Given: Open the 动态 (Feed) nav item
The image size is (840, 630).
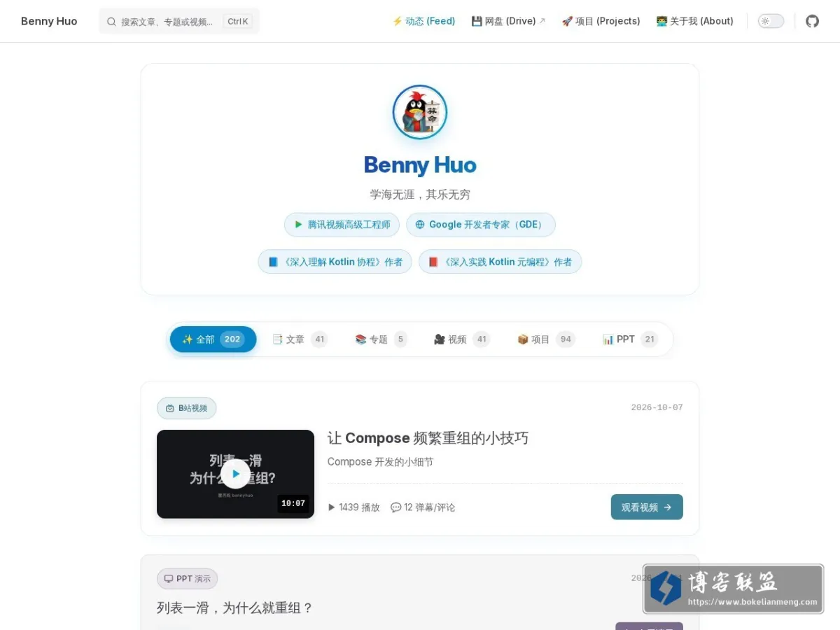Looking at the screenshot, I should tap(423, 21).
